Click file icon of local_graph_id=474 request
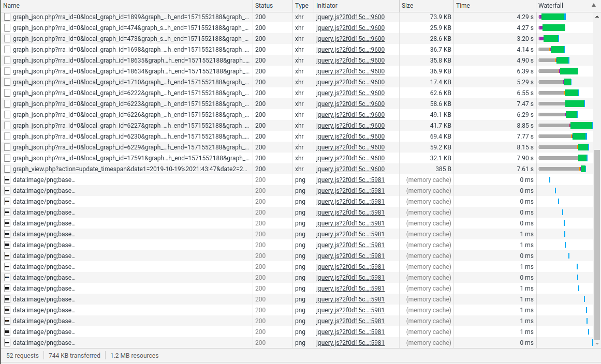601x364 pixels. (x=7, y=27)
